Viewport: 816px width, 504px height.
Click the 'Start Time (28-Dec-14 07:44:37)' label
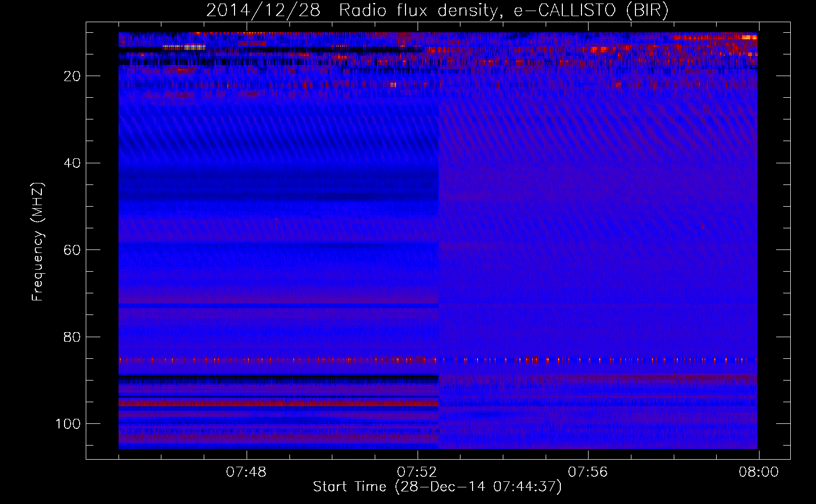pos(437,487)
